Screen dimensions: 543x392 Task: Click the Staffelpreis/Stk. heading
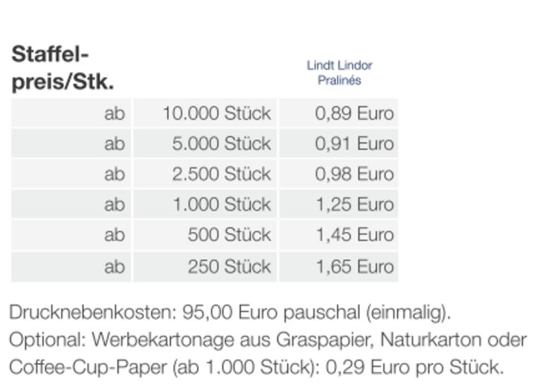tap(62, 68)
